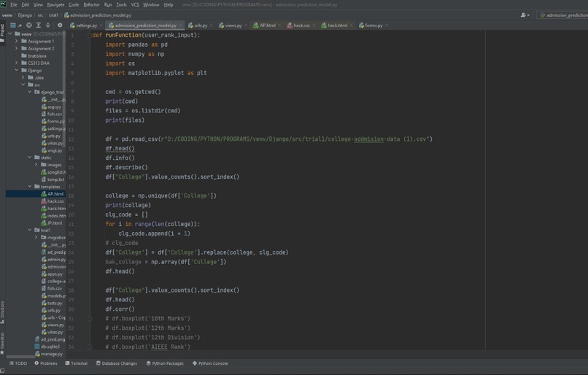Viewport: 588px width, 375px height.
Task: Collapse the static folder
Action: [30, 158]
